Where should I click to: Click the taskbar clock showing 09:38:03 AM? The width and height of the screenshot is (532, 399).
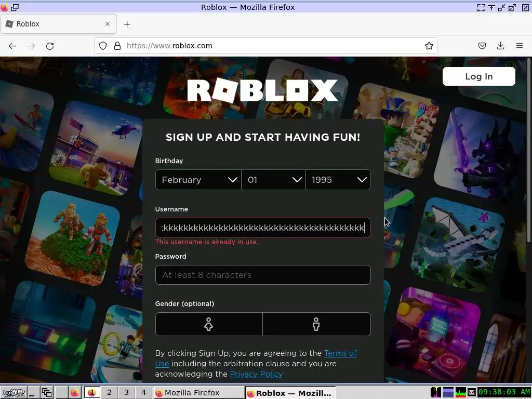point(504,393)
